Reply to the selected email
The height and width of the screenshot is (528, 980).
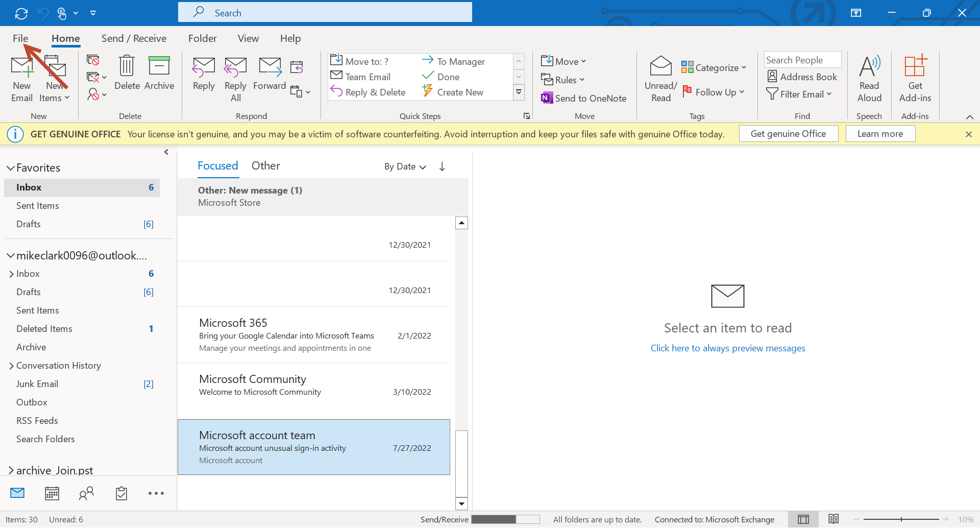tap(204, 73)
